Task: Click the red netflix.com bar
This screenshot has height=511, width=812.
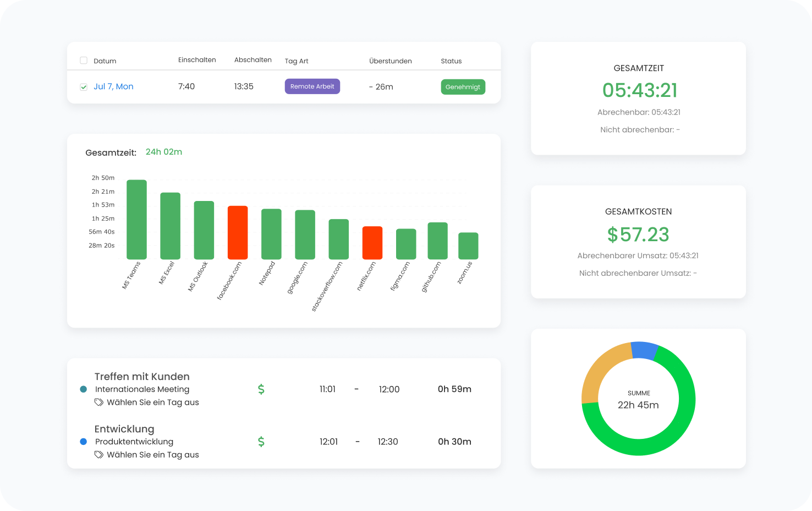Action: click(372, 243)
